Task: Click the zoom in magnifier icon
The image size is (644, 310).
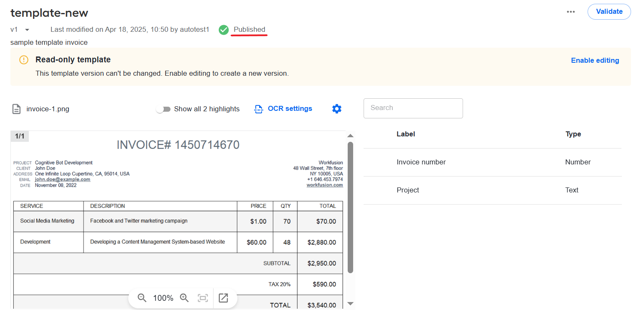Action: [184, 298]
